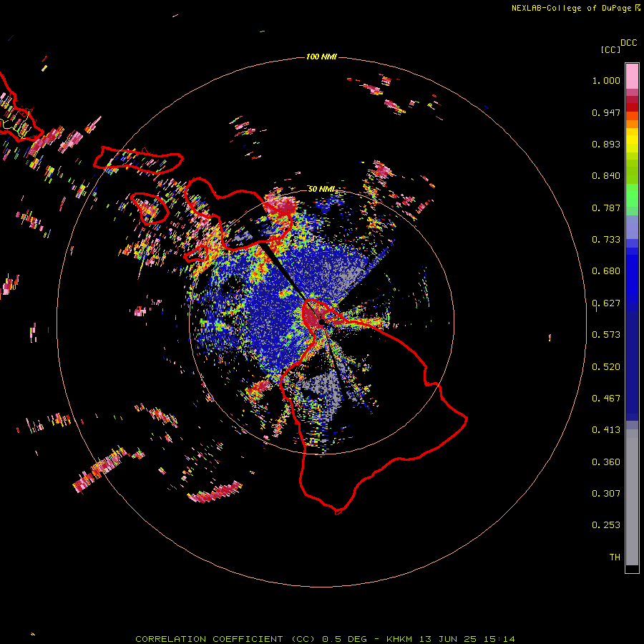Click the 50 NMI range ring label
Viewport: 644px width, 644px height.
coord(321,189)
